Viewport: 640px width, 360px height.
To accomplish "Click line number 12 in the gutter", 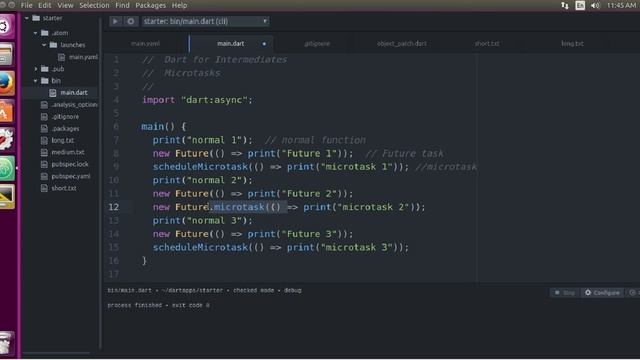I will pyautogui.click(x=113, y=207).
